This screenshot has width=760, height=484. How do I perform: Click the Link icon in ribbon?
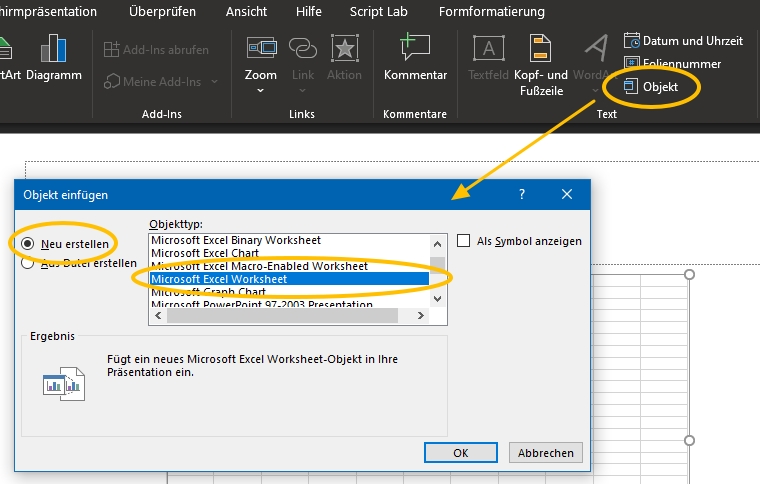(303, 48)
